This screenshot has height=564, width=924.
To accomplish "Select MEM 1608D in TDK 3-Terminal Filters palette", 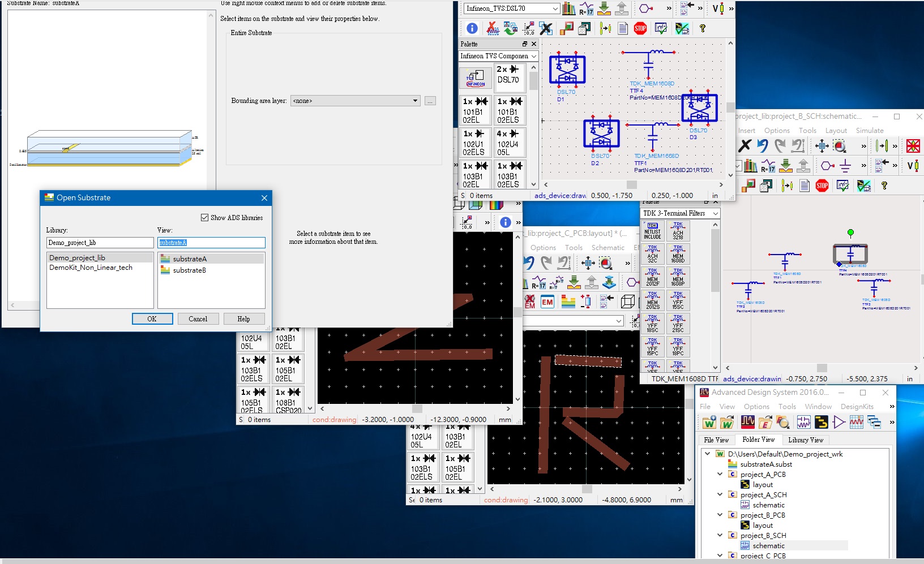I will pyautogui.click(x=678, y=254).
